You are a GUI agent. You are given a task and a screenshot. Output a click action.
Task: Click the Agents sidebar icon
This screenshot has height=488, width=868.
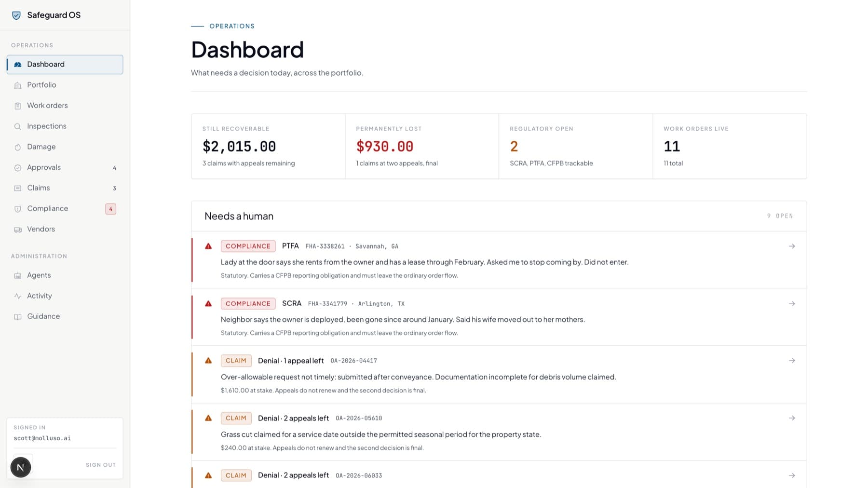[x=18, y=275]
